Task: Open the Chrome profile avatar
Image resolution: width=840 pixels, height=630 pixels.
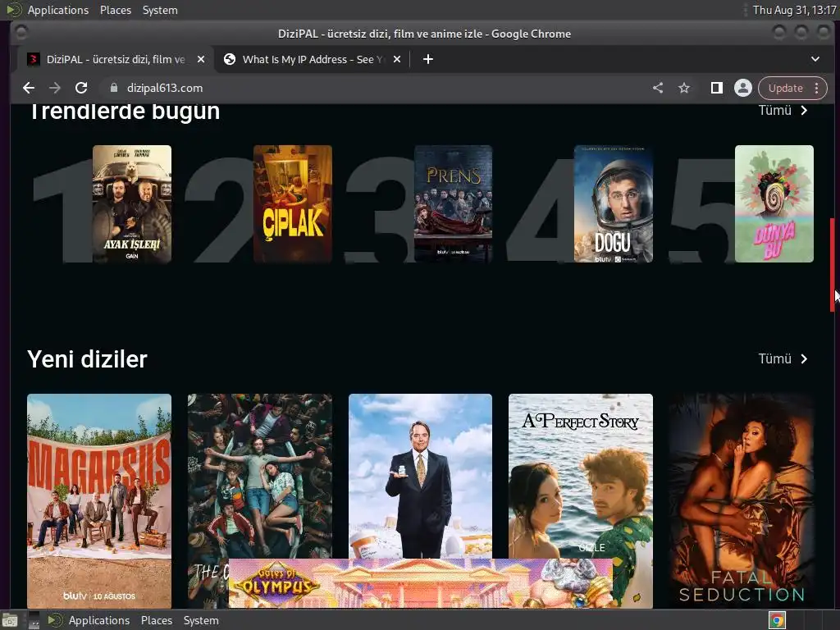Action: point(743,88)
